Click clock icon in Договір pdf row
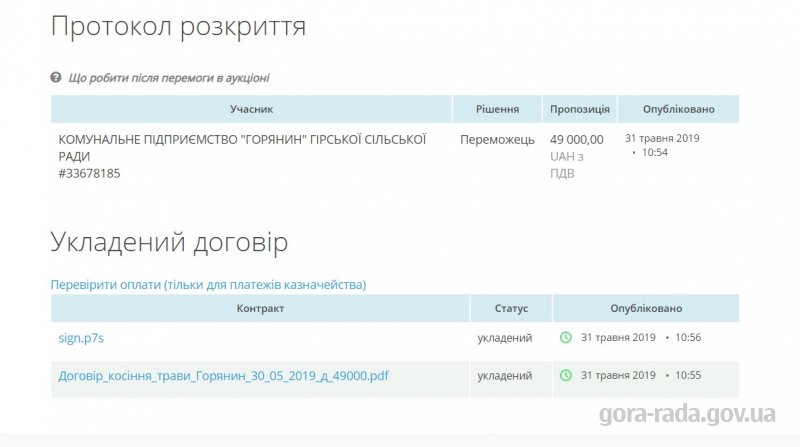Image resolution: width=800 pixels, height=447 pixels. (x=566, y=375)
